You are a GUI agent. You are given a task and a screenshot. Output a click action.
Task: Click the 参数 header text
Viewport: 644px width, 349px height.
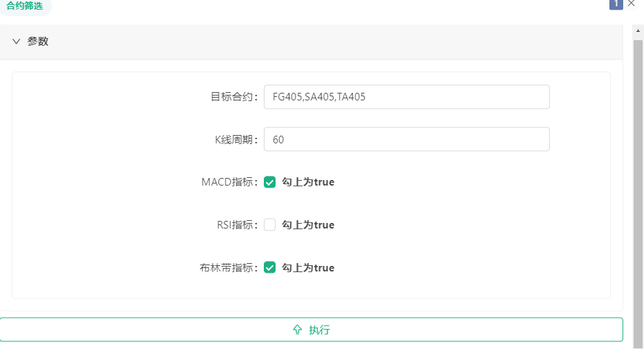pyautogui.click(x=38, y=42)
